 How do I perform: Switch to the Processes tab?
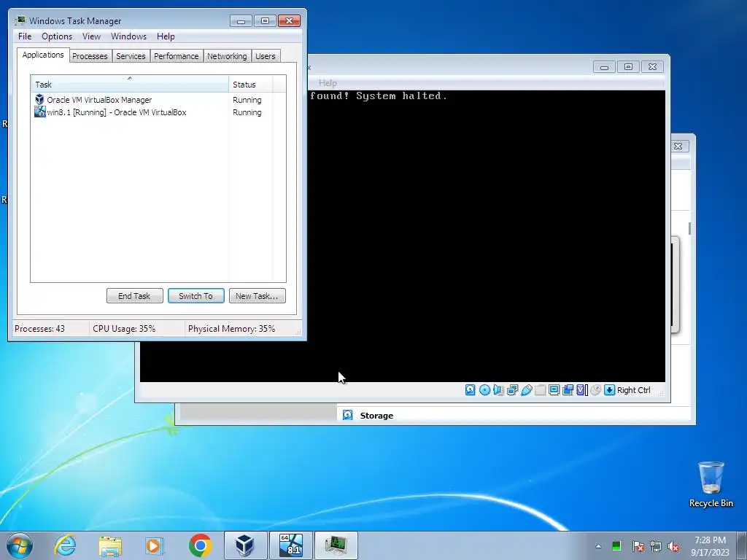90,56
